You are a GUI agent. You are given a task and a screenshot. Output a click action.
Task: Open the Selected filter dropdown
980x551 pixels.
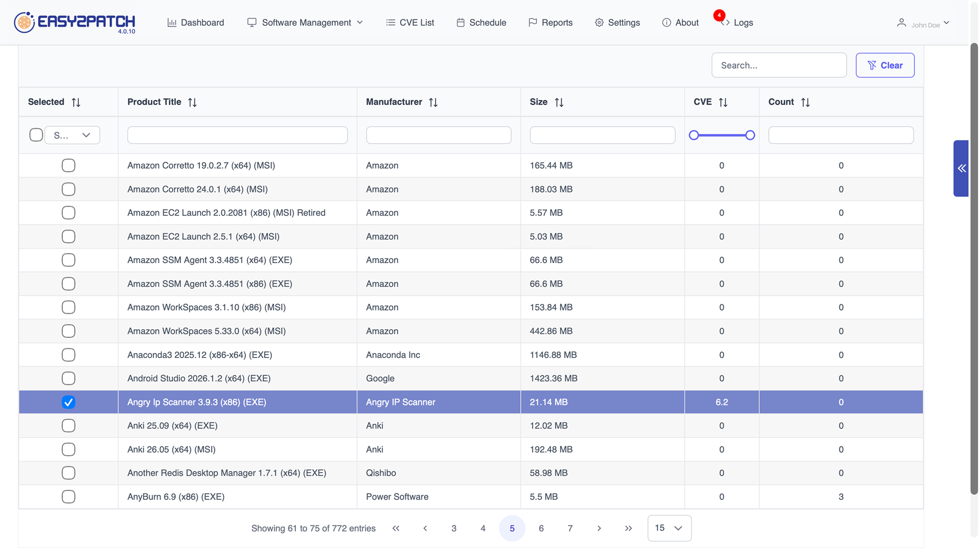[72, 135]
